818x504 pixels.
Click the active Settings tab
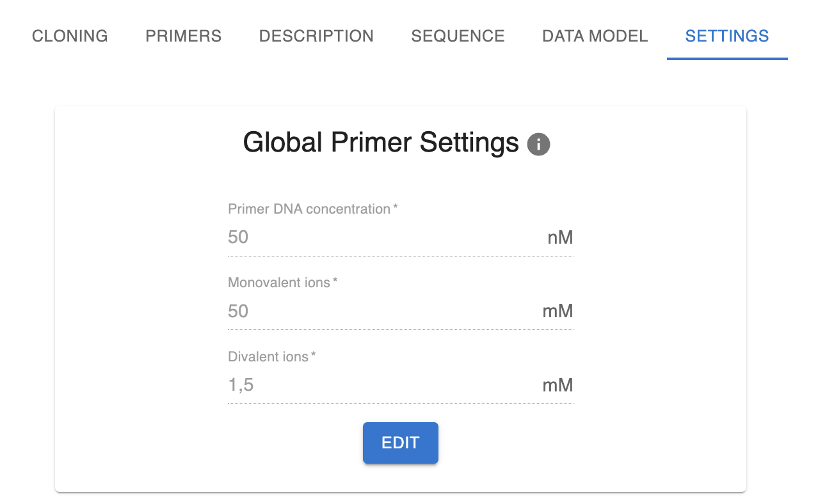point(726,36)
